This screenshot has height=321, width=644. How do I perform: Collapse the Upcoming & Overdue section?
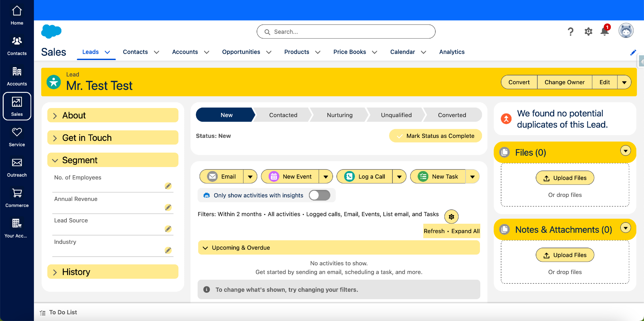coord(339,248)
